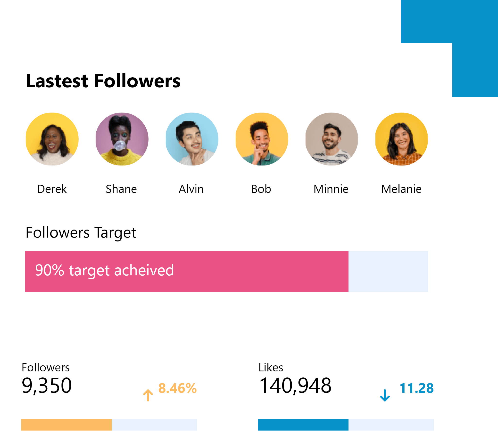This screenshot has width=498, height=448.
Task: Open Derek's profile picture
Action: click(52, 139)
